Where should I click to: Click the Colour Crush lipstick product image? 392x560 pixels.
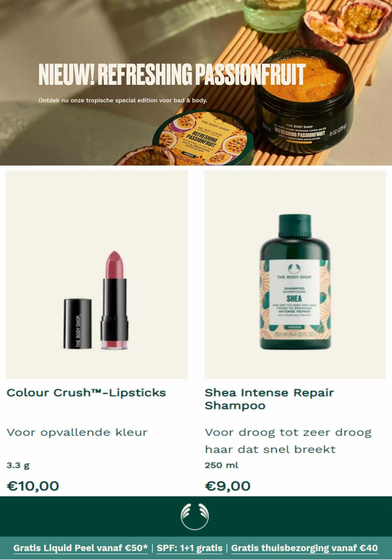pyautogui.click(x=97, y=275)
